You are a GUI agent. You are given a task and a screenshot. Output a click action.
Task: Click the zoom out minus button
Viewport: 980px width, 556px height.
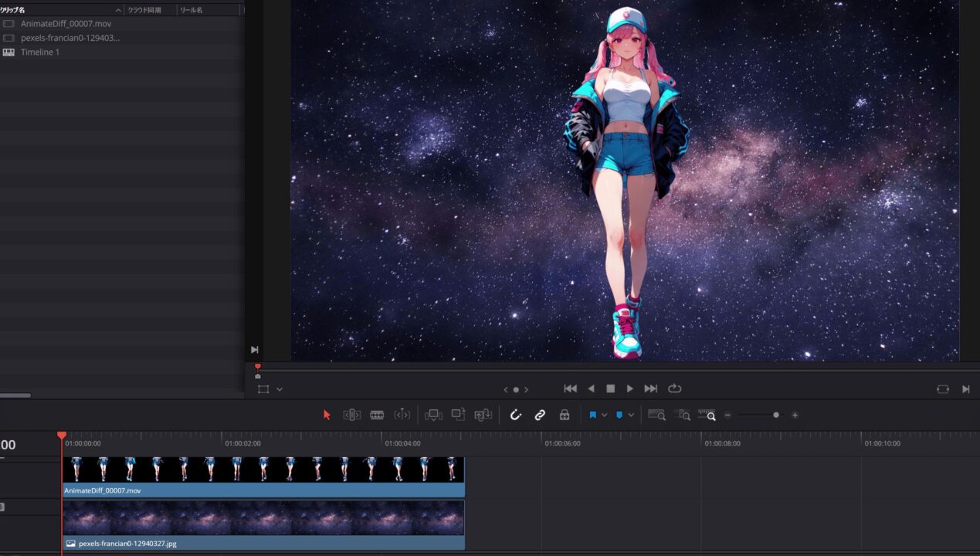pos(727,415)
